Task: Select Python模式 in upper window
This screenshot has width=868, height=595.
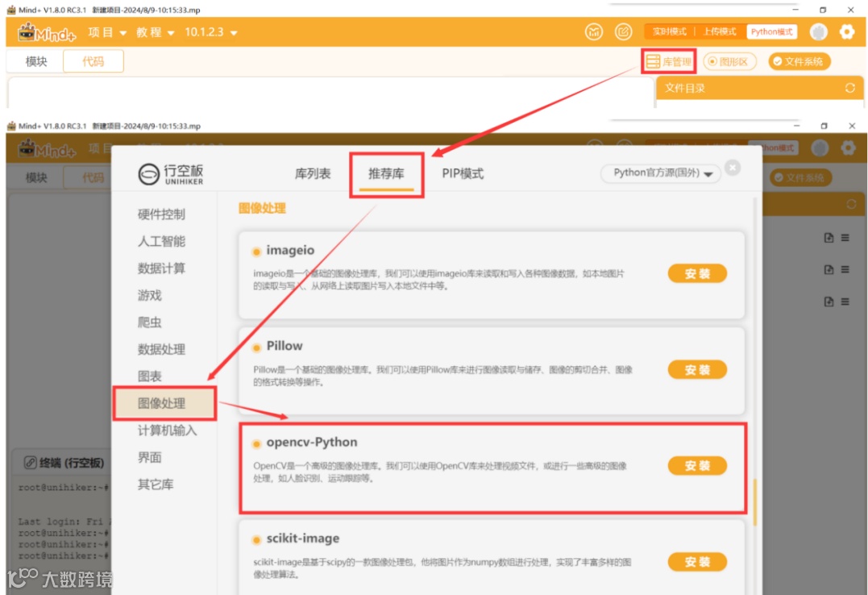Action: [x=771, y=31]
